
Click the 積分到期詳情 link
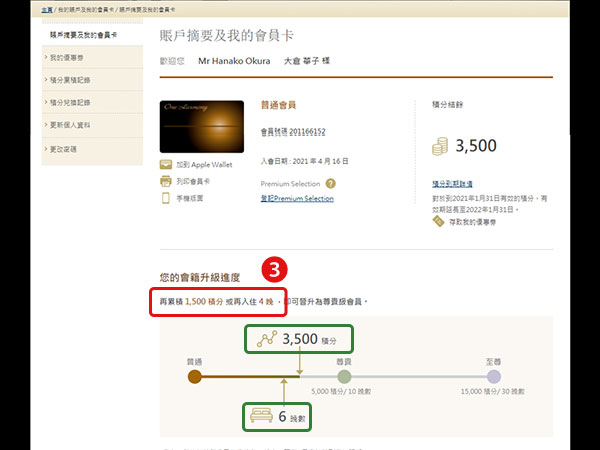457,184
